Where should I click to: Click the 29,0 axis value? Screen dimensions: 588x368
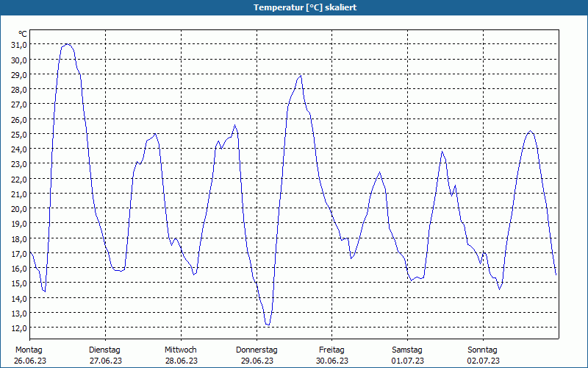pyautogui.click(x=19, y=74)
